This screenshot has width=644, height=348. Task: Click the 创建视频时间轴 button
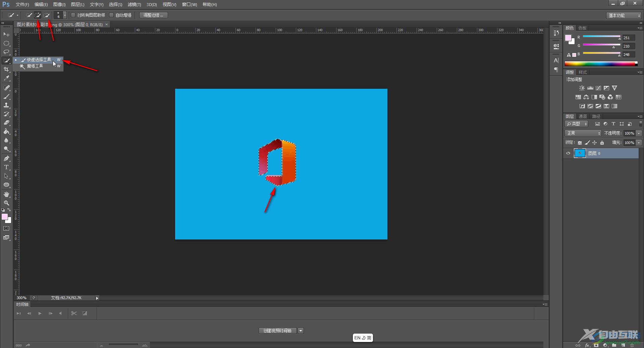tap(278, 331)
